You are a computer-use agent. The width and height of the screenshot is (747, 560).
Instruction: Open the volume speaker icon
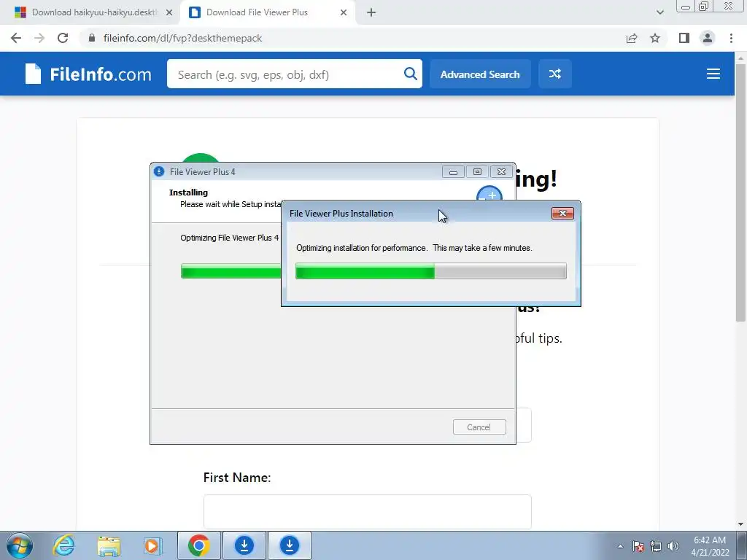[x=673, y=546]
